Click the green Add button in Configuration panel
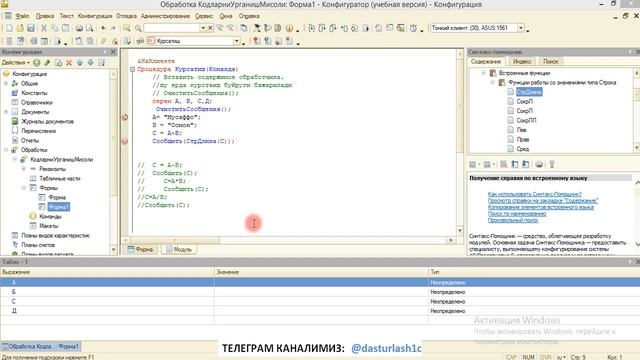 (x=37, y=62)
